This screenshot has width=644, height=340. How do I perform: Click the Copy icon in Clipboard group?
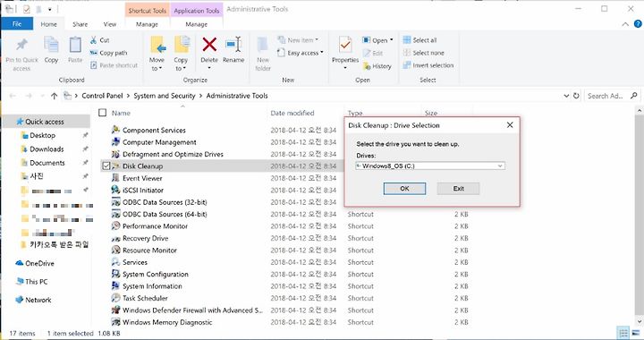pyautogui.click(x=51, y=45)
